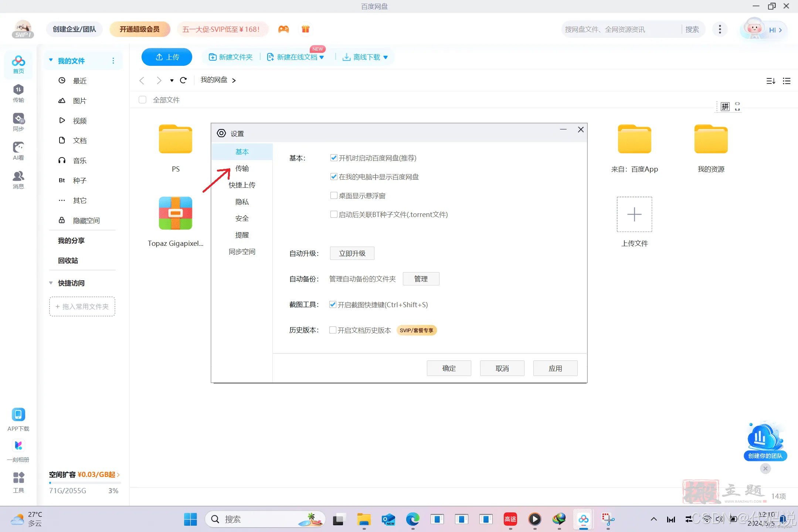Enable 桌面显示悬浮窗 checkbox
This screenshot has height=532, width=798.
pos(334,196)
